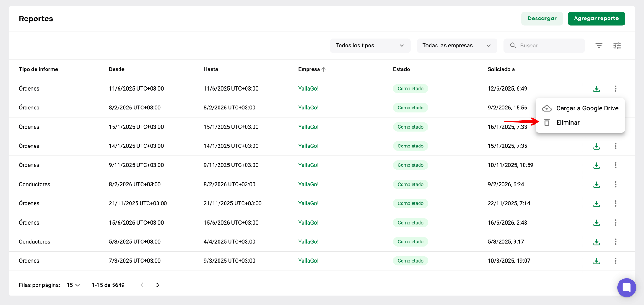This screenshot has width=644, height=305.
Task: Download the Conductores report requested 9/2/2026, 6:24
Action: [x=597, y=185]
